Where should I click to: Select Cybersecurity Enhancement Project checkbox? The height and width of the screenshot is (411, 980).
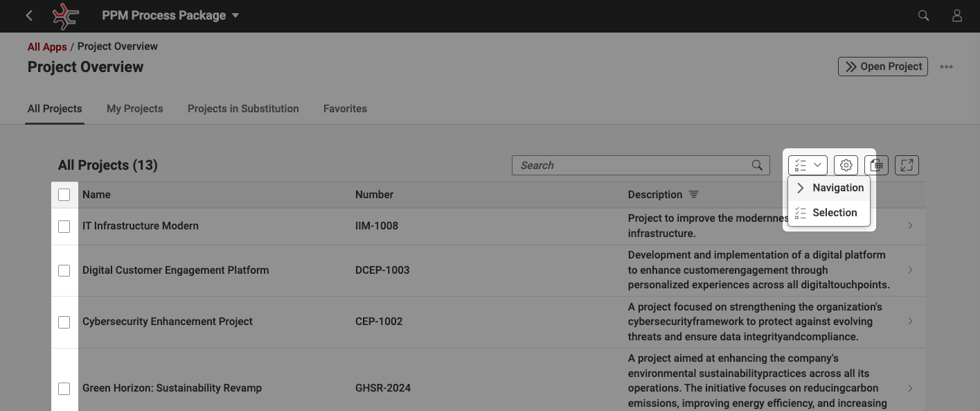pyautogui.click(x=64, y=322)
